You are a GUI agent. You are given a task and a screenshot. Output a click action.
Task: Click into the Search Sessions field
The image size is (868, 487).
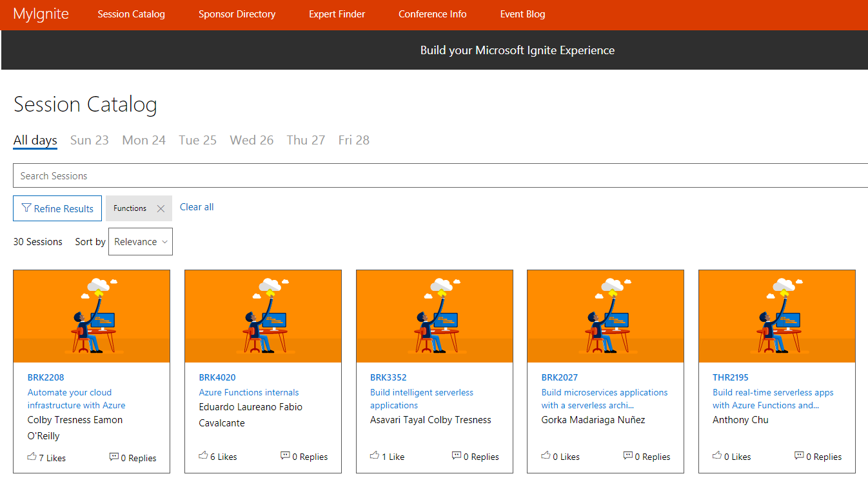point(439,175)
